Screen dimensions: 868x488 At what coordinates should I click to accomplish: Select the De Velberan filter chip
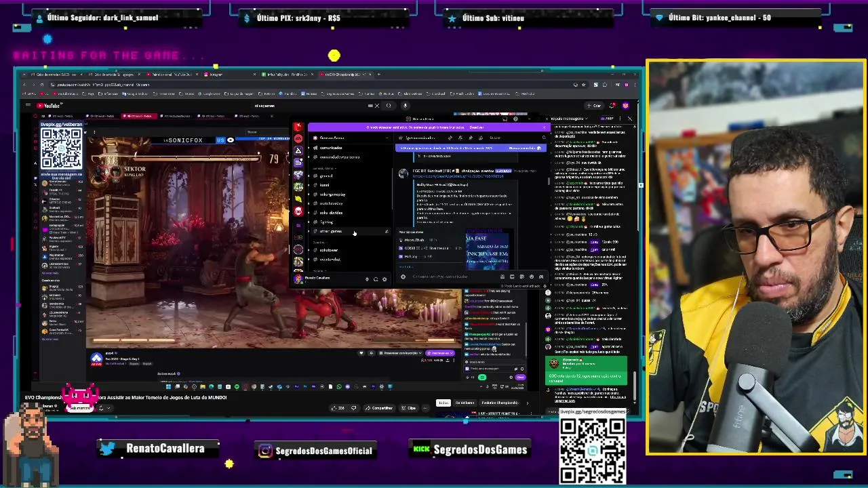[465, 403]
